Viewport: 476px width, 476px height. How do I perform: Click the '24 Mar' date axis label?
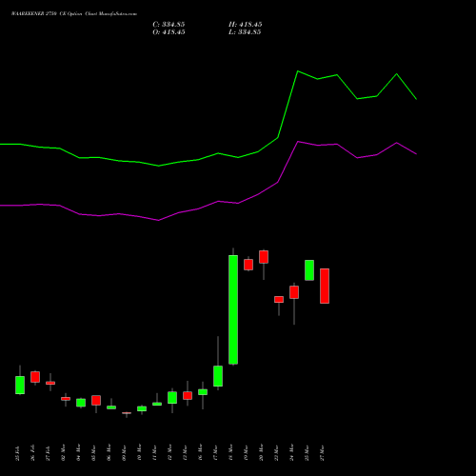coord(291,453)
